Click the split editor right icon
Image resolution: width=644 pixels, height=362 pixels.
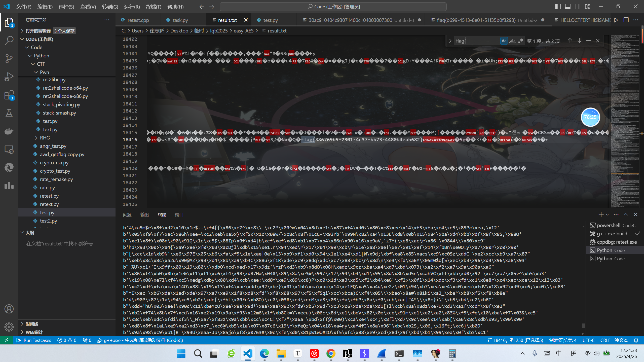click(x=626, y=20)
